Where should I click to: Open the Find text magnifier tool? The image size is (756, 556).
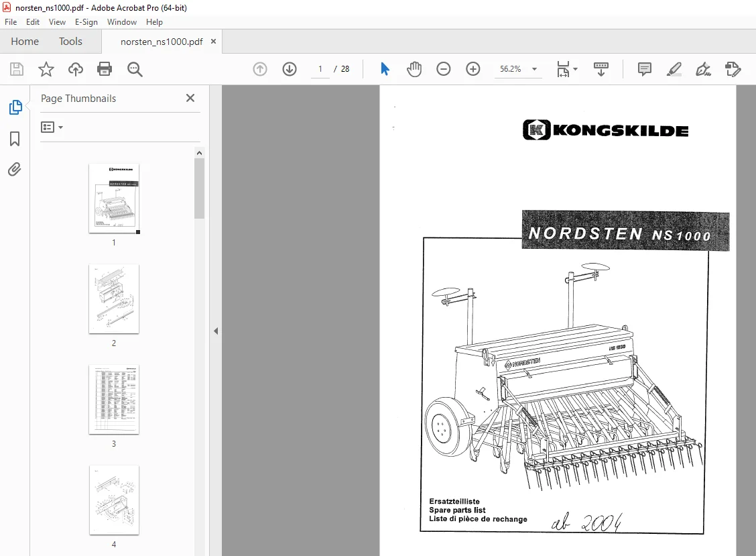135,69
